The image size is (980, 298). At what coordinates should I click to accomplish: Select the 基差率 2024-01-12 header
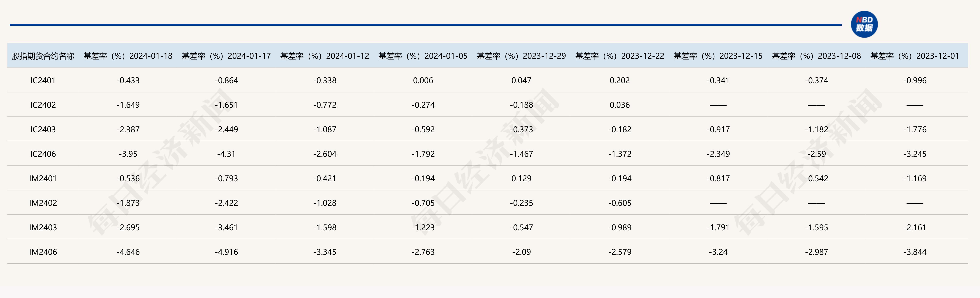[325, 56]
